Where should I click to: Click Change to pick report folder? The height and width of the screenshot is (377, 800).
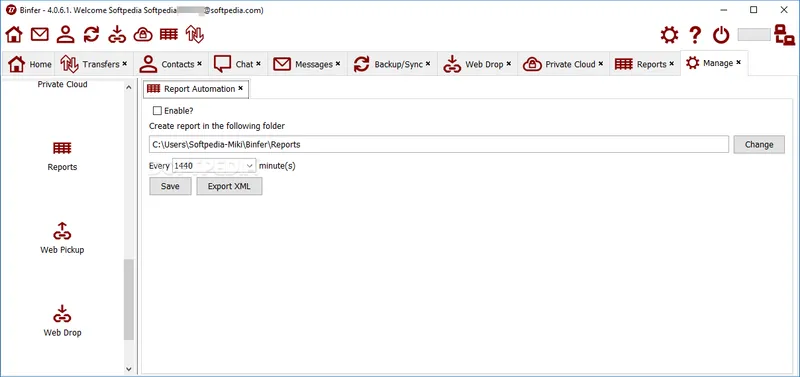tap(759, 144)
